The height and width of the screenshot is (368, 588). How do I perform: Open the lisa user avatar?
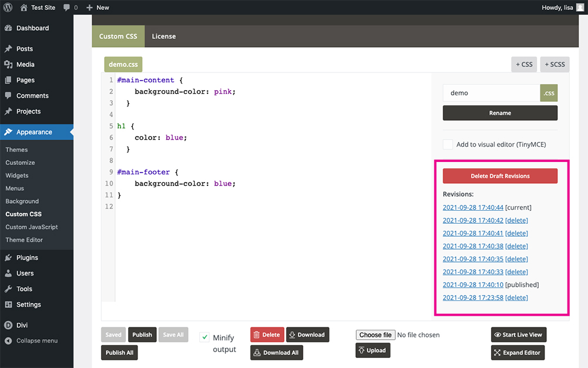click(x=580, y=8)
